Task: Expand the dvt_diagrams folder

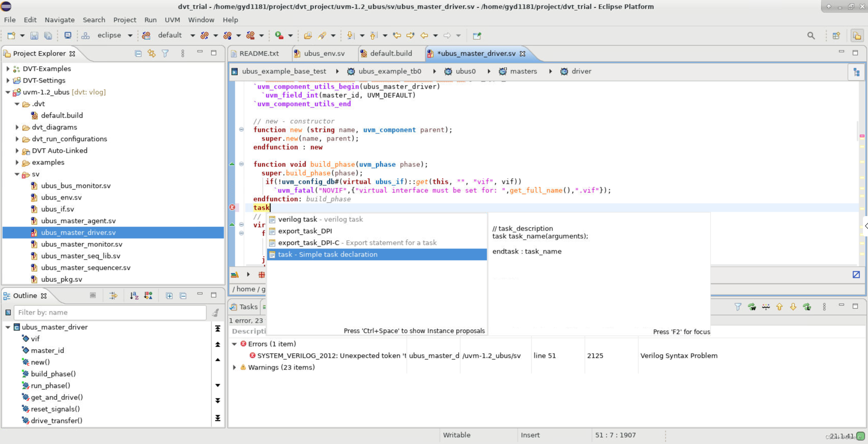Action: (17, 128)
